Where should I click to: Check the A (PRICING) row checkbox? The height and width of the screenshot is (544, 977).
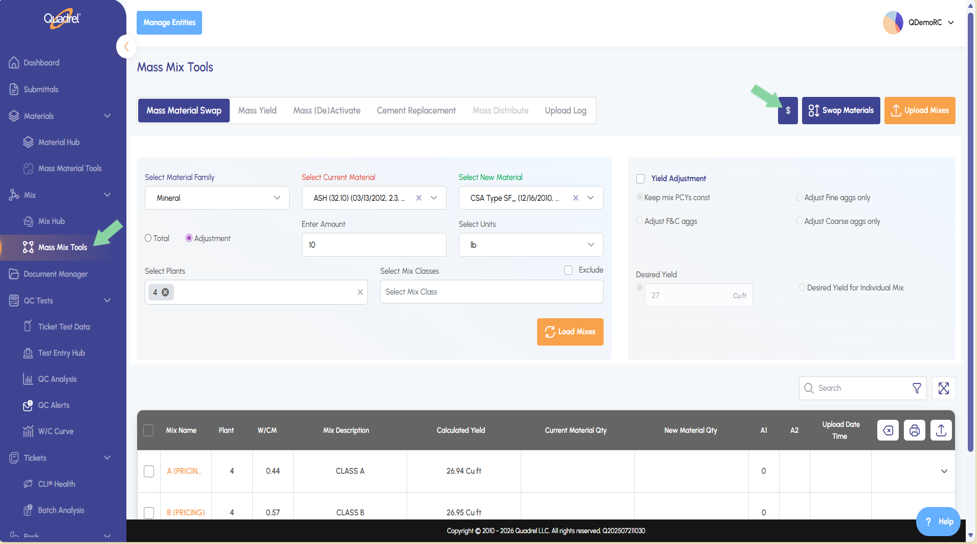tap(149, 471)
